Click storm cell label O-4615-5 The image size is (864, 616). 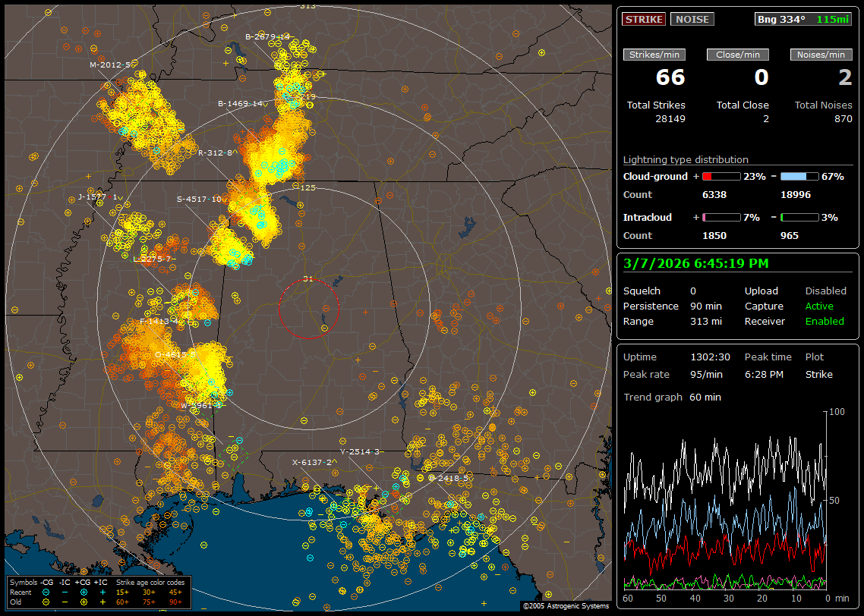175,354
